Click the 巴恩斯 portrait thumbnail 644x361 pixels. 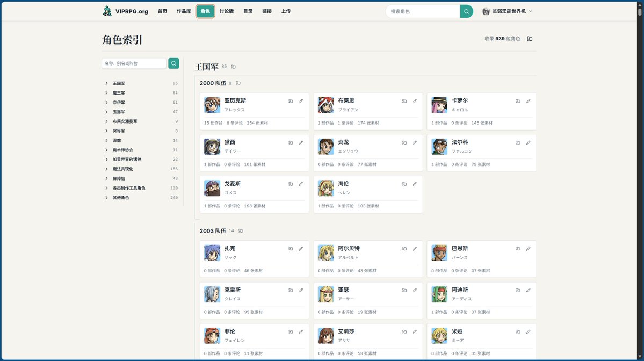pos(439,253)
